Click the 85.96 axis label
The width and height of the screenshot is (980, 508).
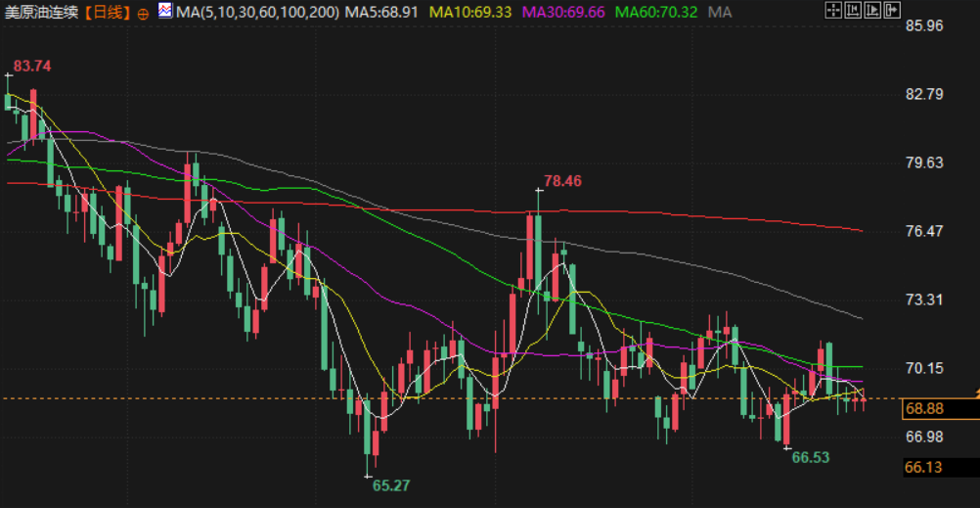click(x=923, y=26)
